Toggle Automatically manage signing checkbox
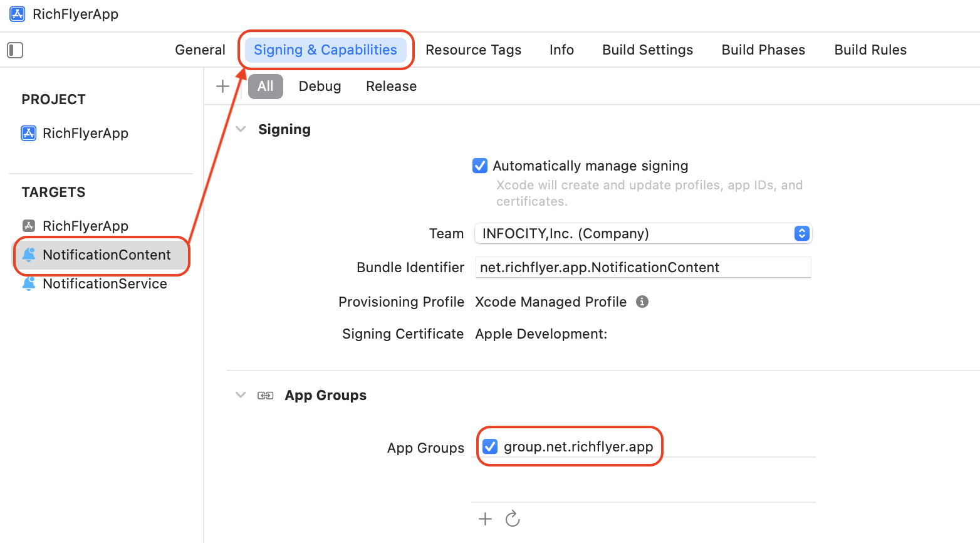 click(480, 166)
